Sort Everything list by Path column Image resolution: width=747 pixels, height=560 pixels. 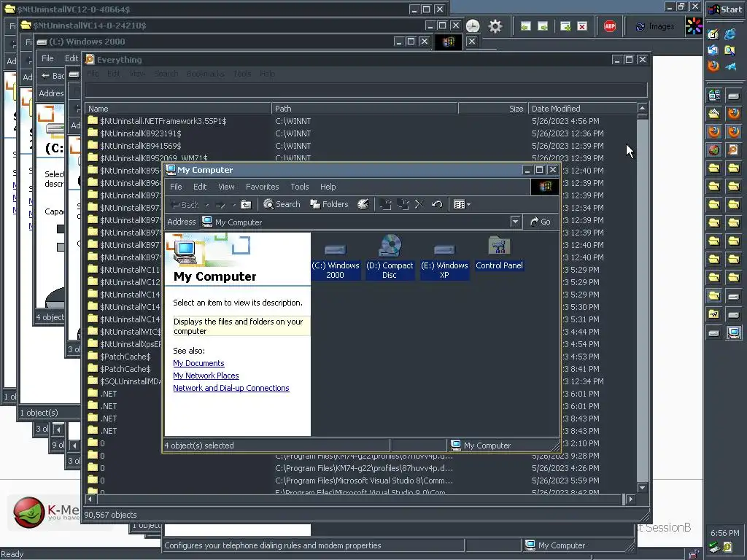[365, 109]
